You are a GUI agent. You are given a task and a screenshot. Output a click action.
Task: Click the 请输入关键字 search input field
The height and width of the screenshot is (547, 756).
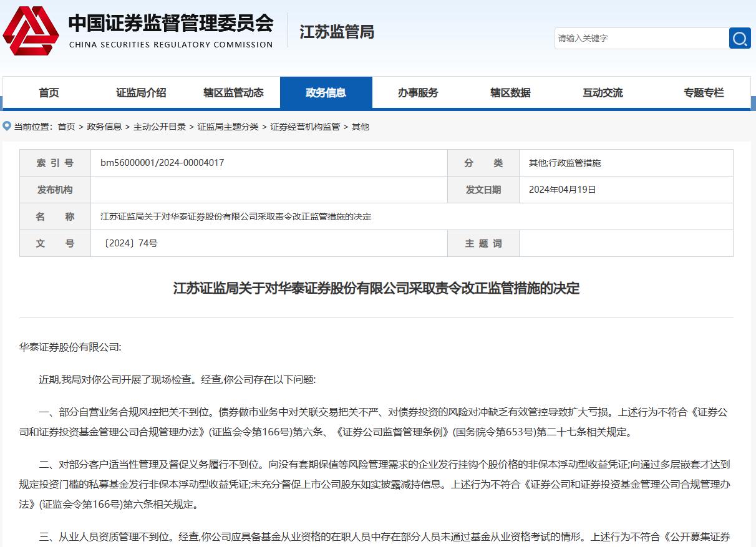coord(636,38)
